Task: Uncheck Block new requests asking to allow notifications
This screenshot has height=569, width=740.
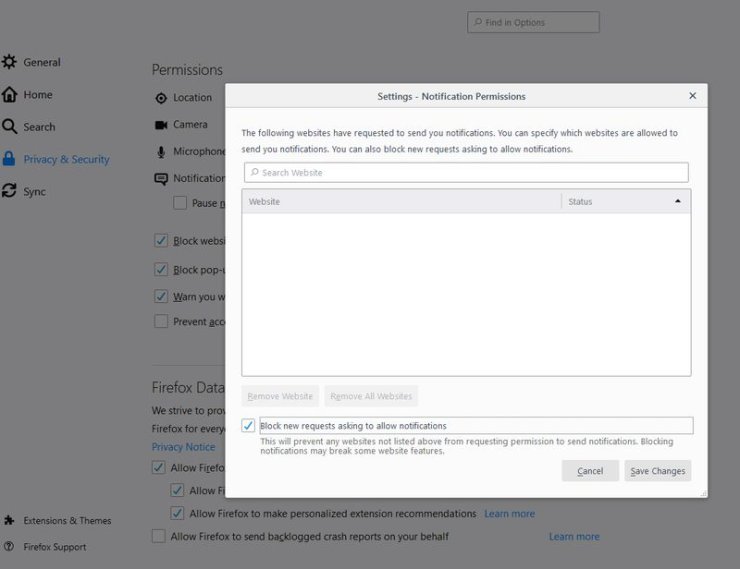Action: [x=248, y=426]
